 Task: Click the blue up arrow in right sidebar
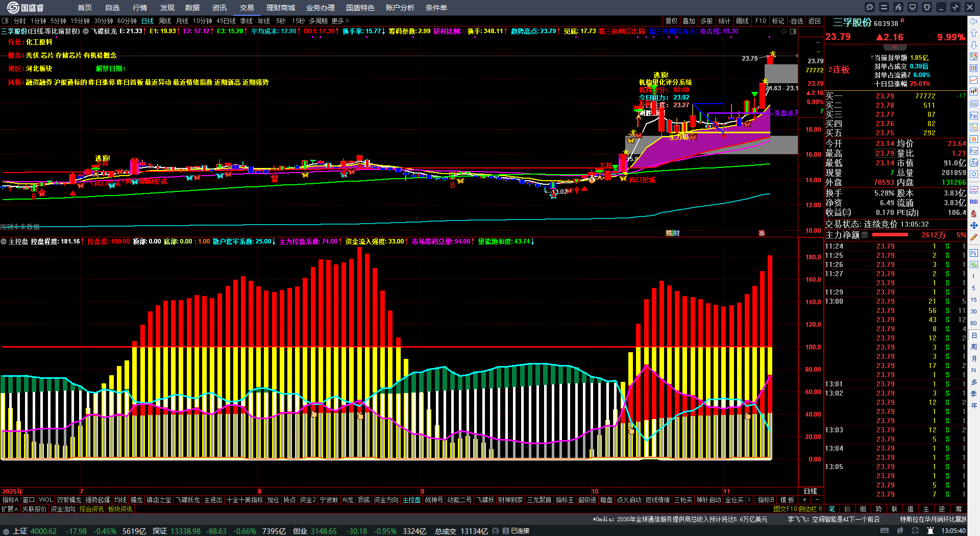click(974, 33)
